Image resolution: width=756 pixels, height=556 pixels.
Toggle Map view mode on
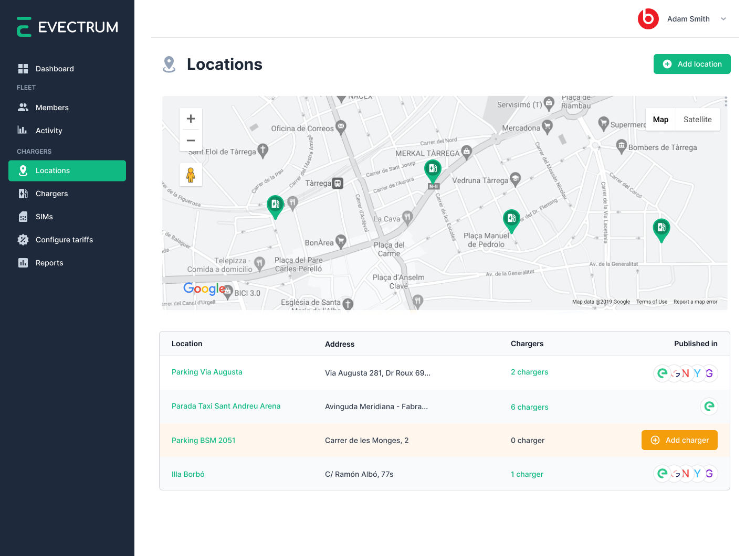(660, 119)
